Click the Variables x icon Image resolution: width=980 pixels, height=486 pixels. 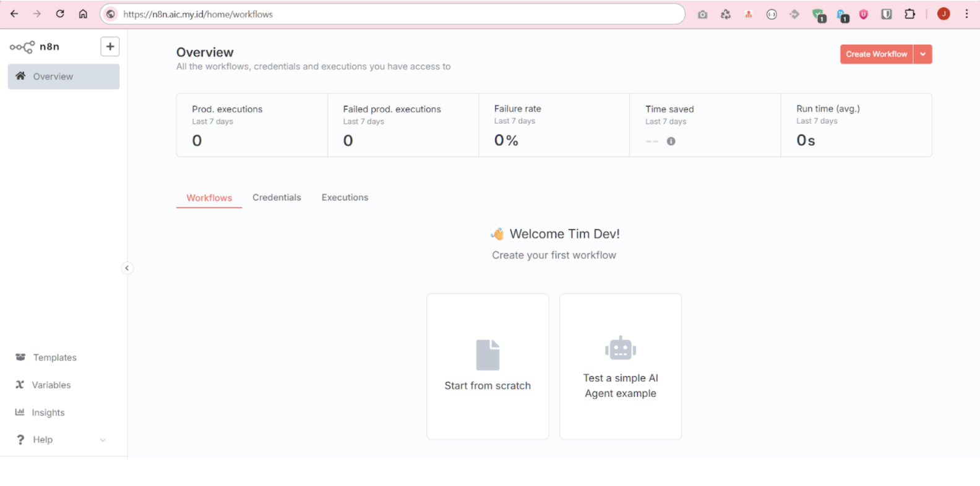[20, 385]
